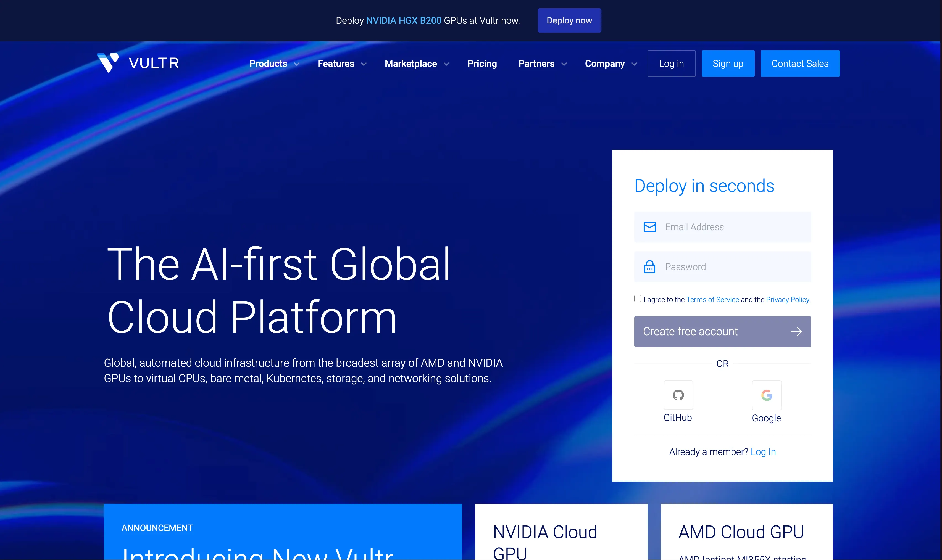This screenshot has height=560, width=942.
Task: Click the envelope icon in email field
Action: tap(649, 227)
